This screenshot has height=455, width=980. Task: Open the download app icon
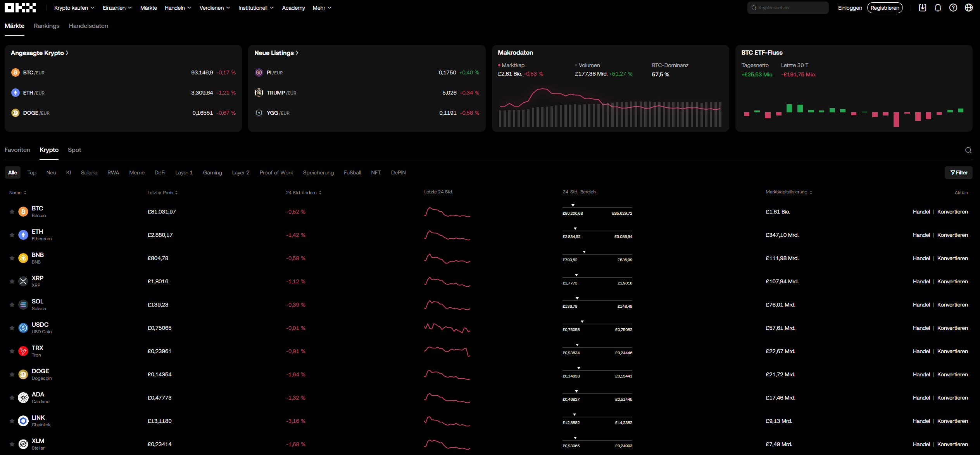(x=923, y=8)
